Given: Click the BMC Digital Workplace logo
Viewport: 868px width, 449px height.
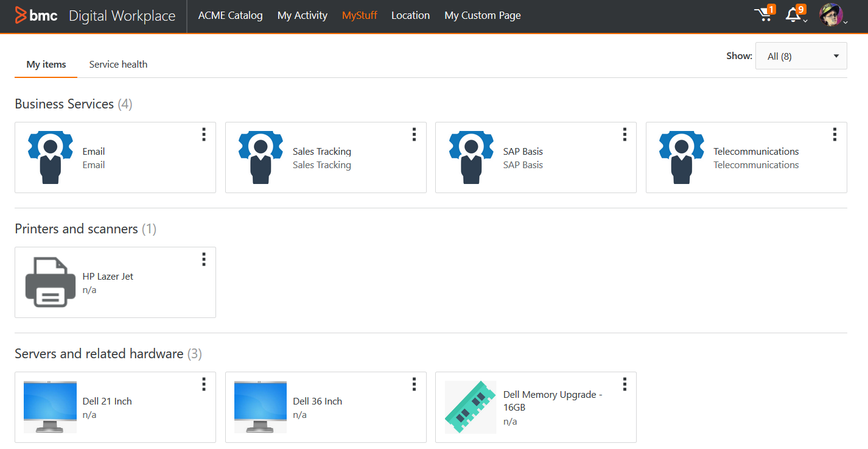Looking at the screenshot, I should pyautogui.click(x=95, y=16).
